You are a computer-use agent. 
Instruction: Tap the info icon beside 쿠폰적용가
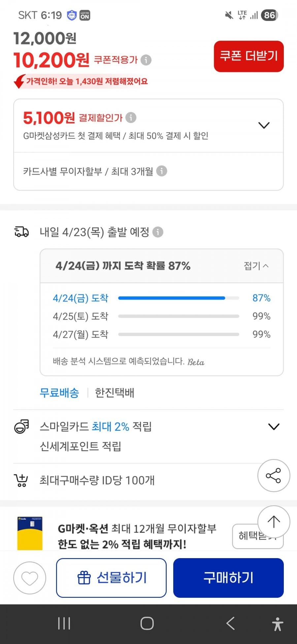146,60
